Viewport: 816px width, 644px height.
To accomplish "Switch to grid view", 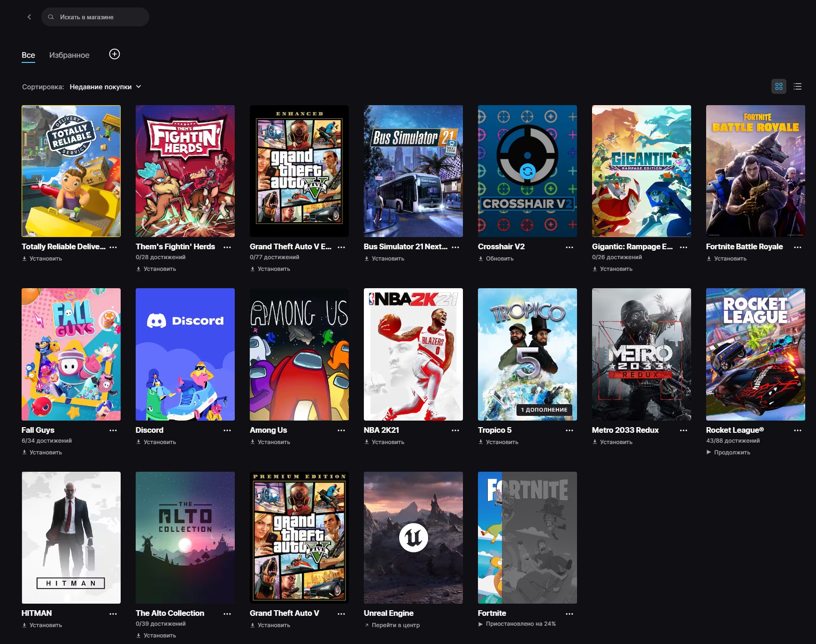I will (779, 86).
